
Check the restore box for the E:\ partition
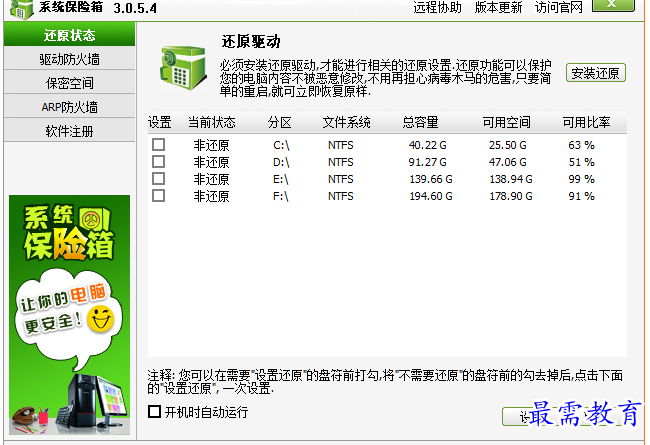[158, 178]
